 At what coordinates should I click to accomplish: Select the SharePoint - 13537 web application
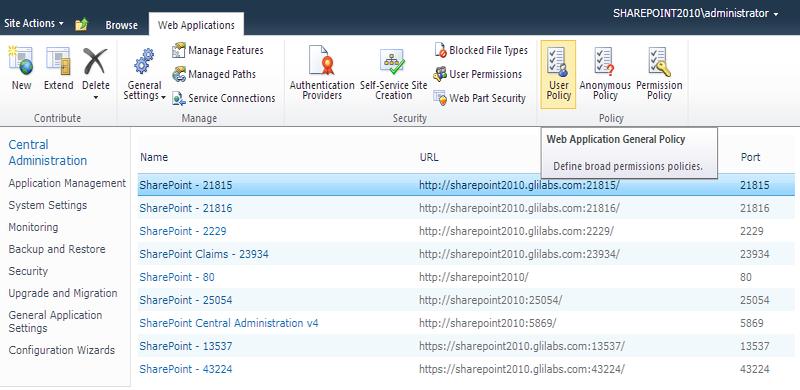(186, 346)
